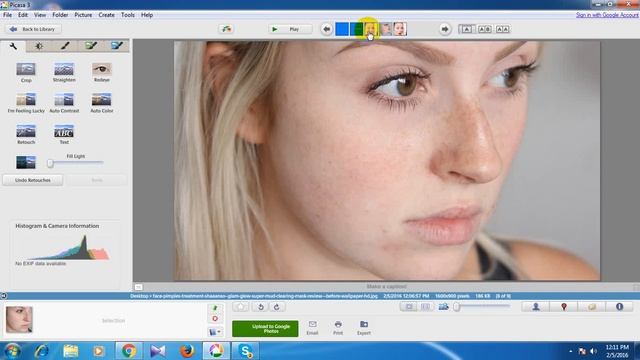Show the Properties info panel
Image resolution: width=640 pixels, height=360 pixels.
click(619, 307)
